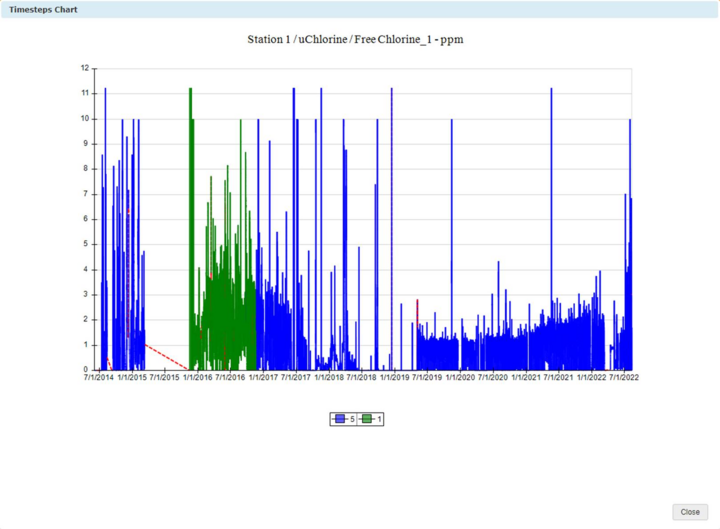This screenshot has height=529, width=720.
Task: Click the chart title 'Station 1 / uChlorine / Free Chlorine_1 - ppm'
Action: tap(355, 39)
